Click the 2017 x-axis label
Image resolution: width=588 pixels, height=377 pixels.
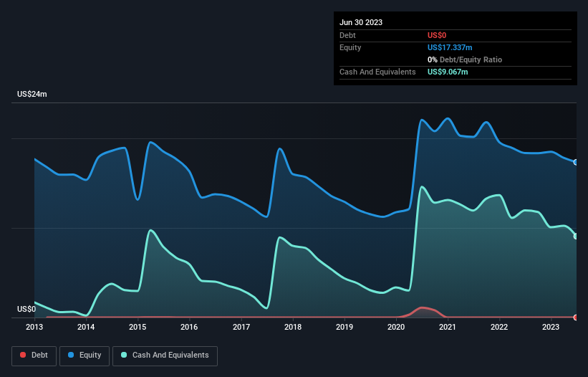pos(241,327)
